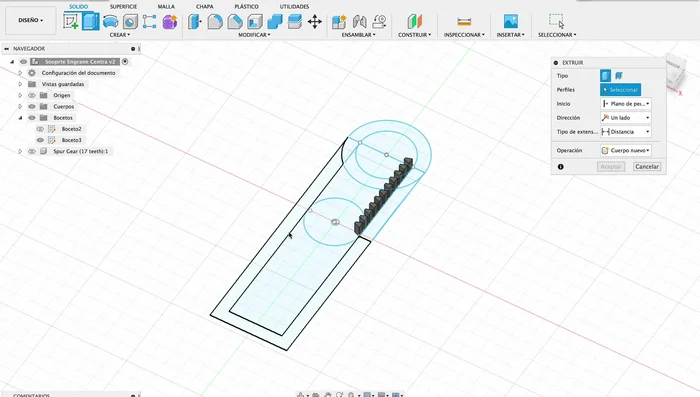Switch to the PLÁSTICO tab
Screen dimensions: 700x397
[246, 6]
